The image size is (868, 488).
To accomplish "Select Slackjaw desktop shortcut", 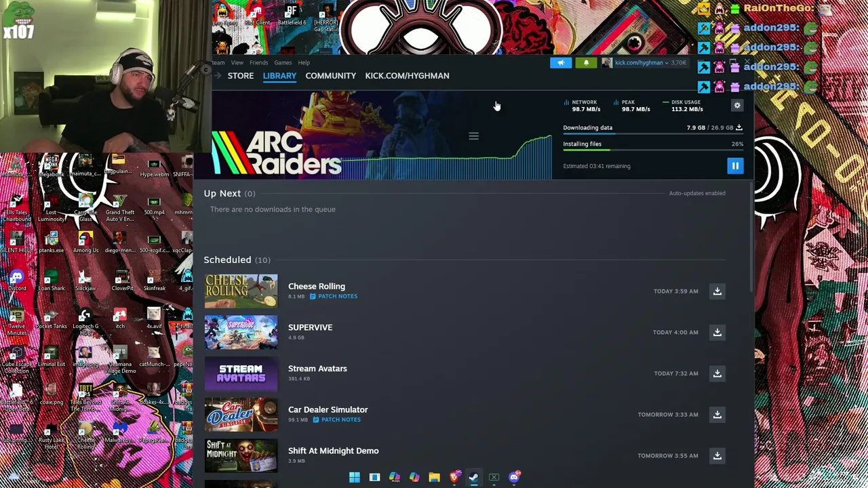I will pos(85,281).
